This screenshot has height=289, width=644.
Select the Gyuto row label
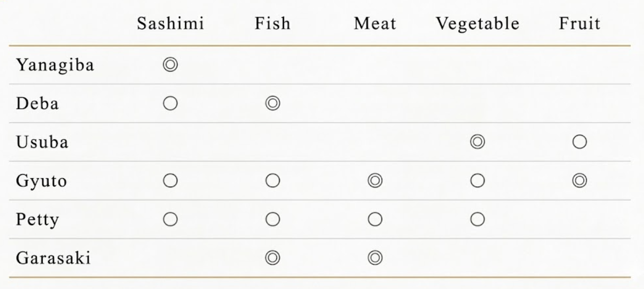point(41,181)
